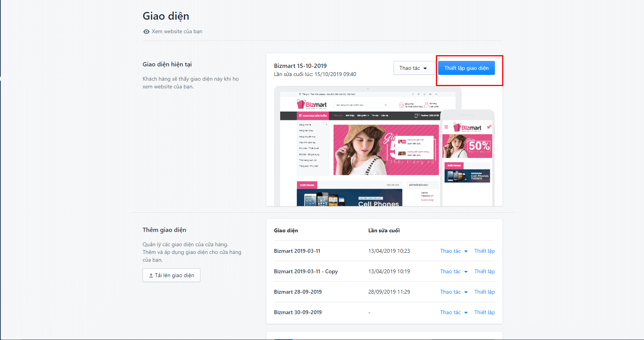Open the Thao tác dropdown for Bizmart 15-10-2019
The width and height of the screenshot is (644, 340).
[414, 68]
